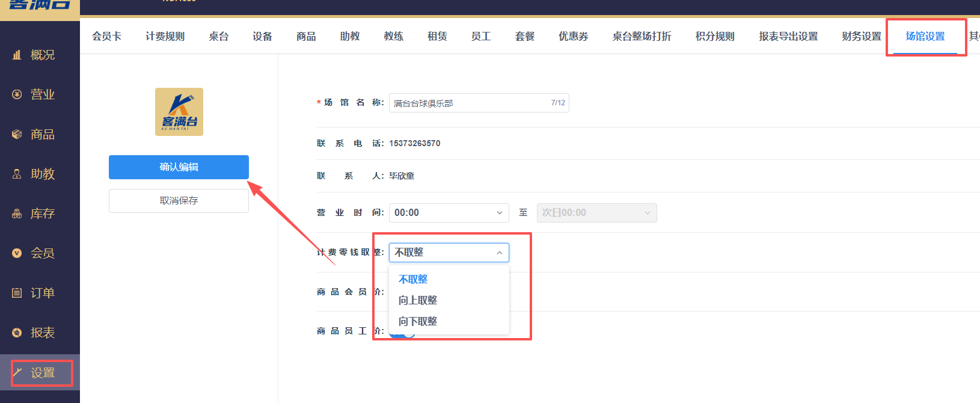Click the 场馆名称 input field

(479, 103)
